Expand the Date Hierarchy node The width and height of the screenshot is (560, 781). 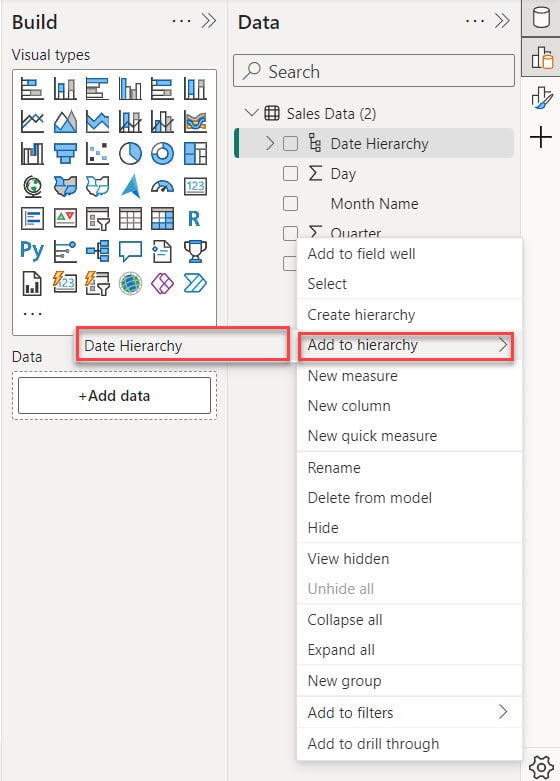point(270,143)
